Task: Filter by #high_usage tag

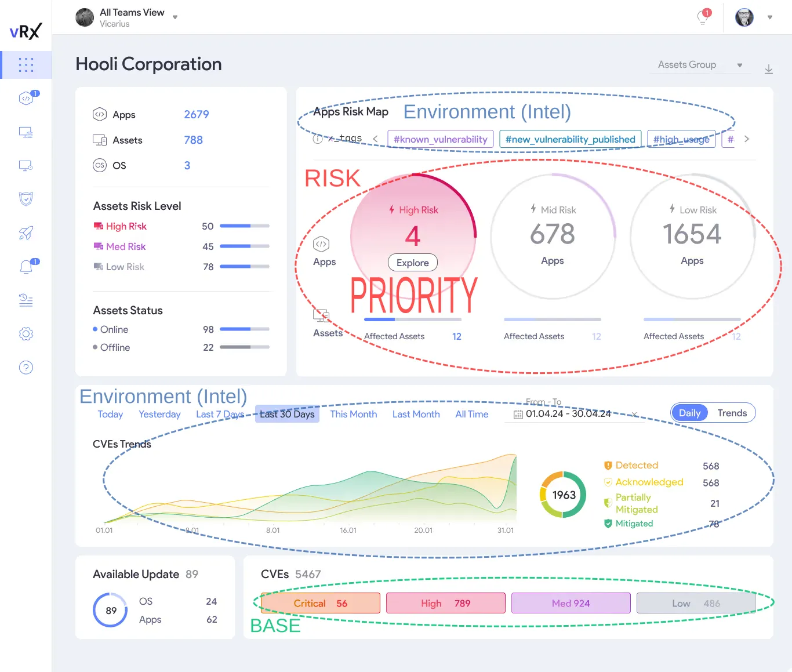Action: coord(681,139)
